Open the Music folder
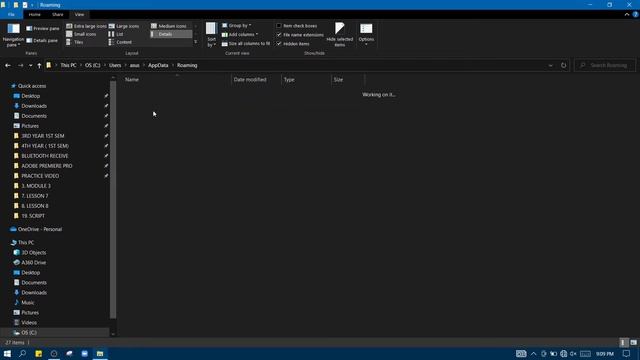Screen dimensions: 640x360 click(28, 302)
